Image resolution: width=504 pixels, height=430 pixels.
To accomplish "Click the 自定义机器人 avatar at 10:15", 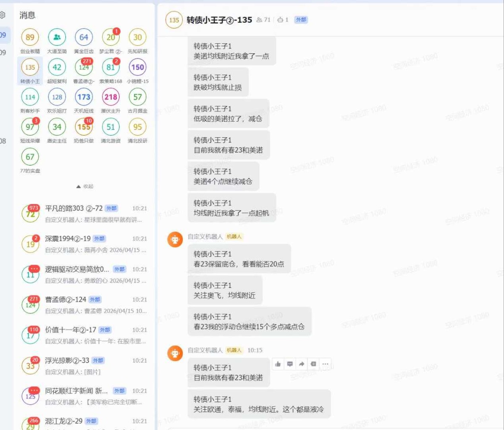I will coord(175,353).
